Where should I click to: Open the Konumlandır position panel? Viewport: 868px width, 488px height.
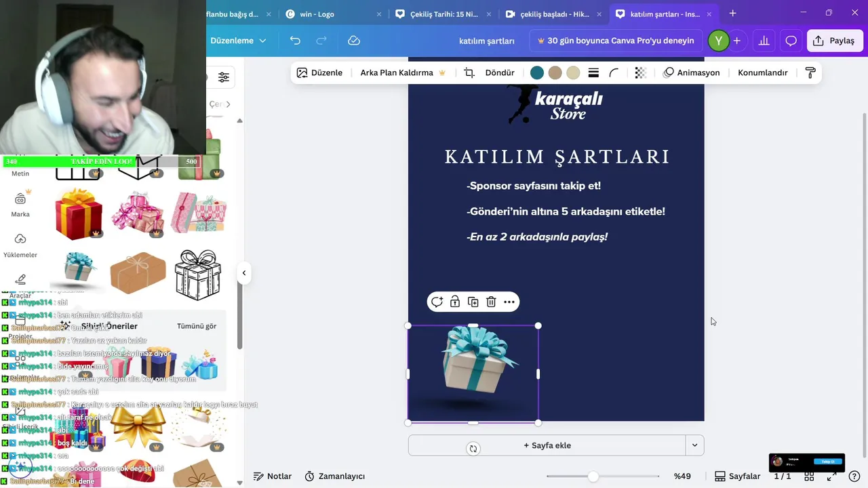coord(763,73)
